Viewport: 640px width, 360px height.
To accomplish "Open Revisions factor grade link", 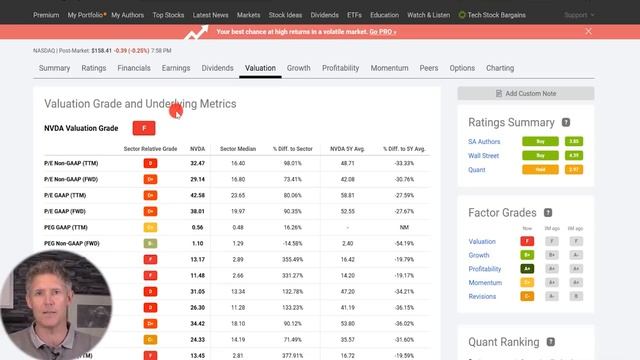I will pos(482,296).
